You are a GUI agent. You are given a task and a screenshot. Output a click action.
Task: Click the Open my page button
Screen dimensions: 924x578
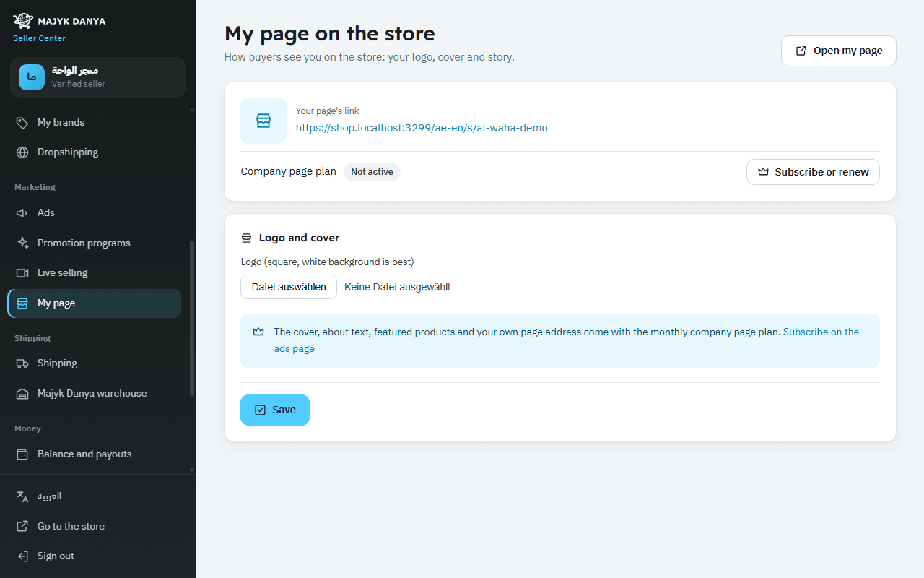point(839,51)
